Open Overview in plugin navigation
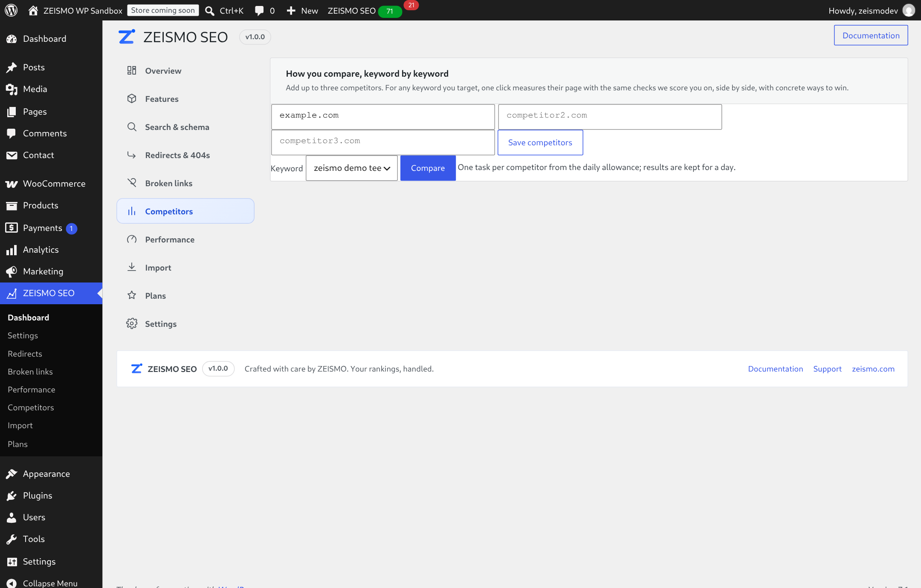This screenshot has height=588, width=921. click(x=185, y=71)
